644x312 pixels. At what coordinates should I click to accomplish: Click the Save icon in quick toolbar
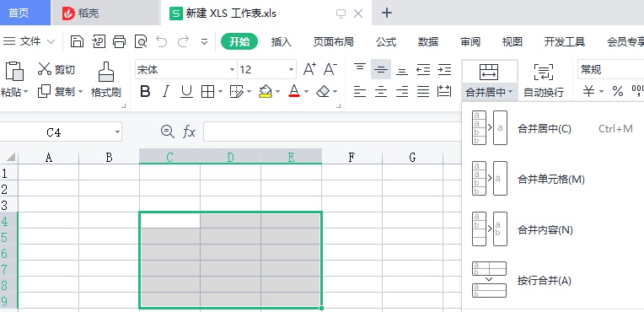(77, 41)
